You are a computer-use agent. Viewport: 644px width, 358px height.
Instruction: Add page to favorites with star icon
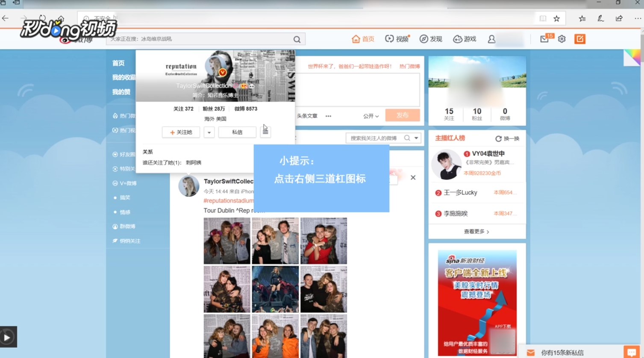coord(556,18)
